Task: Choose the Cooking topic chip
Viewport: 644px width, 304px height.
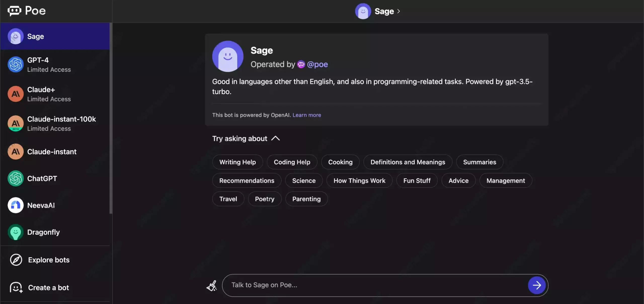Action: click(x=340, y=162)
